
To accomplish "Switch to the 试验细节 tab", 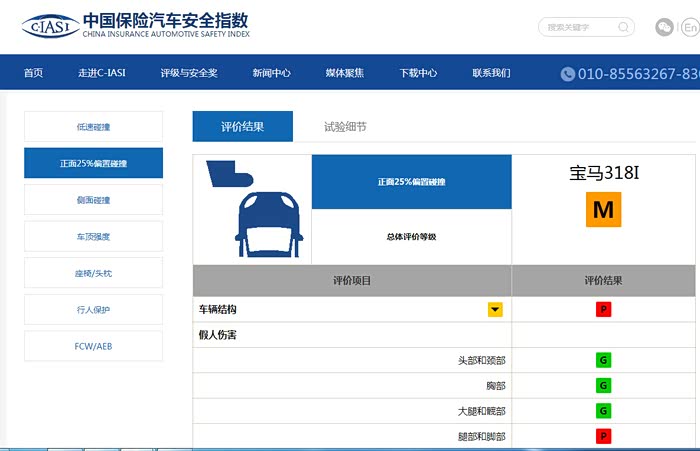I will coord(345,127).
